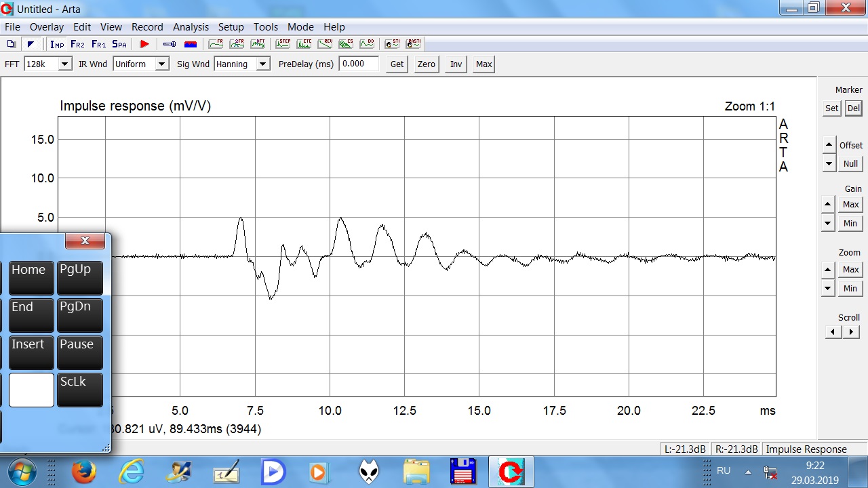Click the Scroll left arrow
Screen dimensions: 868x488
tap(834, 331)
